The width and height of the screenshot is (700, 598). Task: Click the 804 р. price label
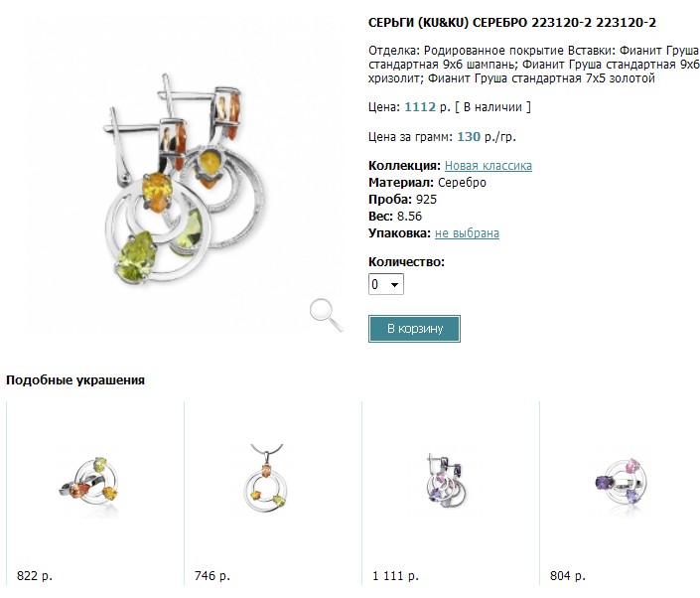coord(567,575)
